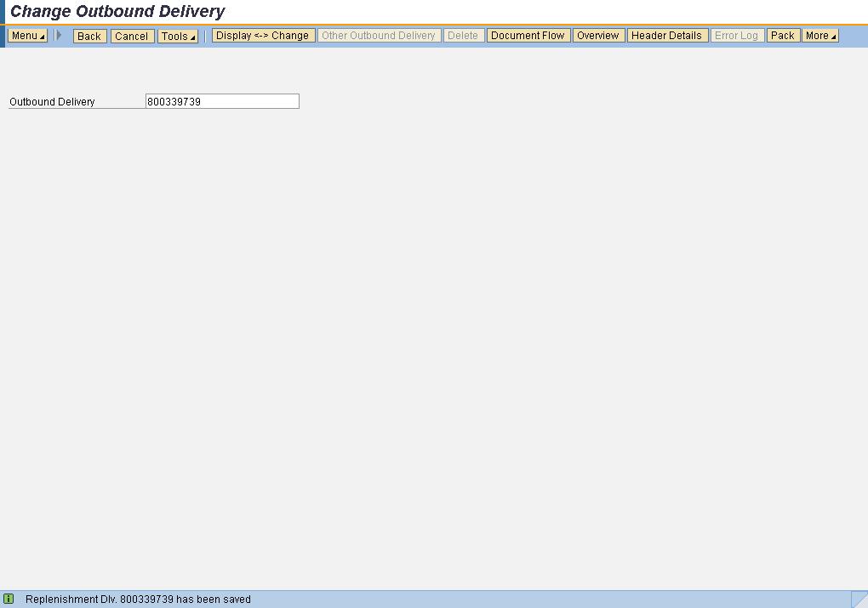
Task: Click the Outbound Delivery field label
Action: tap(52, 102)
